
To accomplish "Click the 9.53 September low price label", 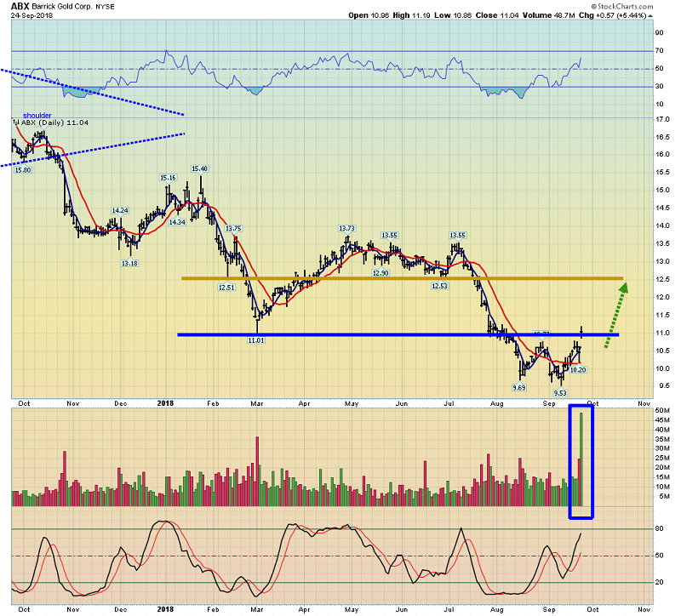I will click(560, 393).
